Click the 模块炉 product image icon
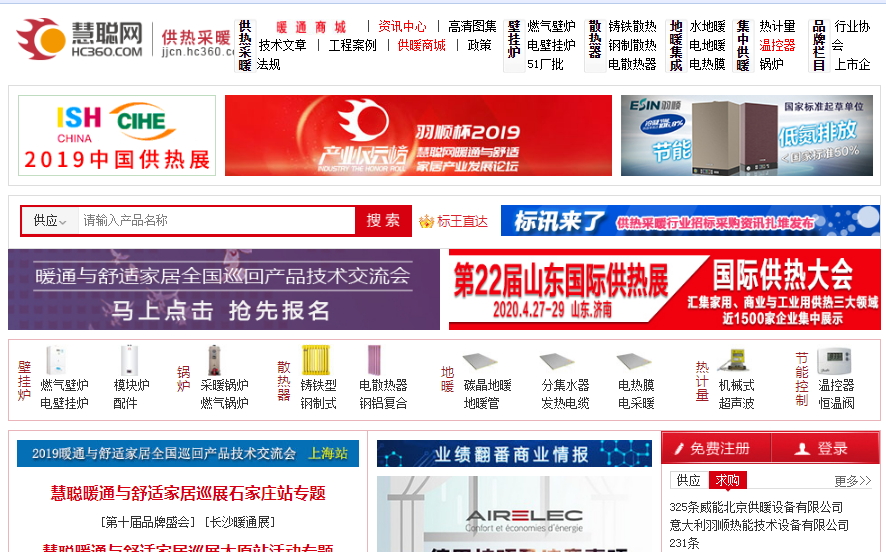The image size is (886, 552). coord(129,360)
